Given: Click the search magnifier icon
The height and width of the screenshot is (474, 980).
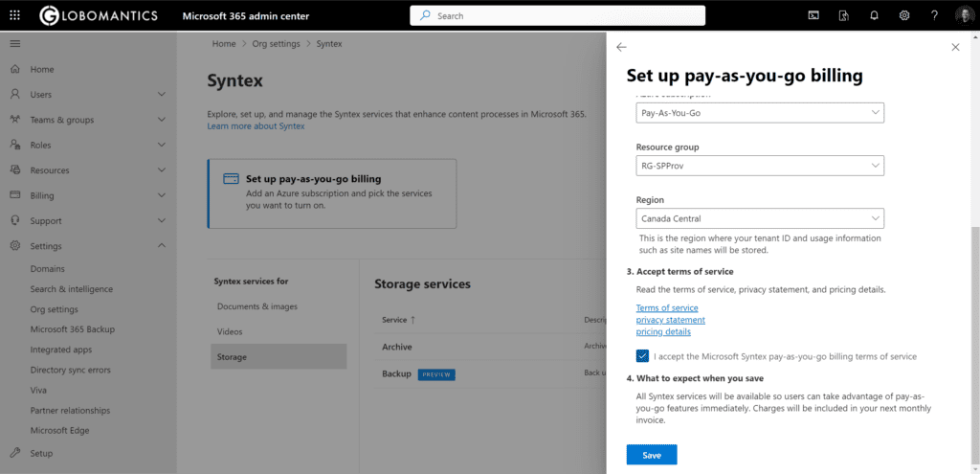Looking at the screenshot, I should (425, 15).
